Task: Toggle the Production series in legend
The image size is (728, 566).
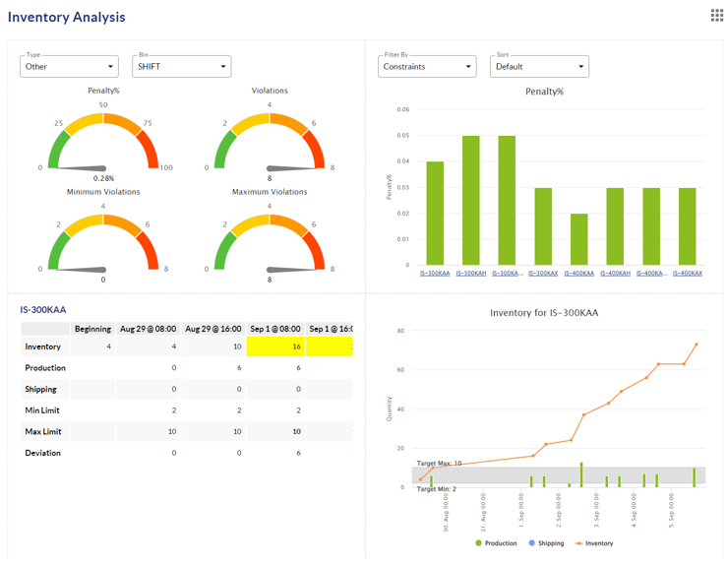Action: tap(495, 543)
